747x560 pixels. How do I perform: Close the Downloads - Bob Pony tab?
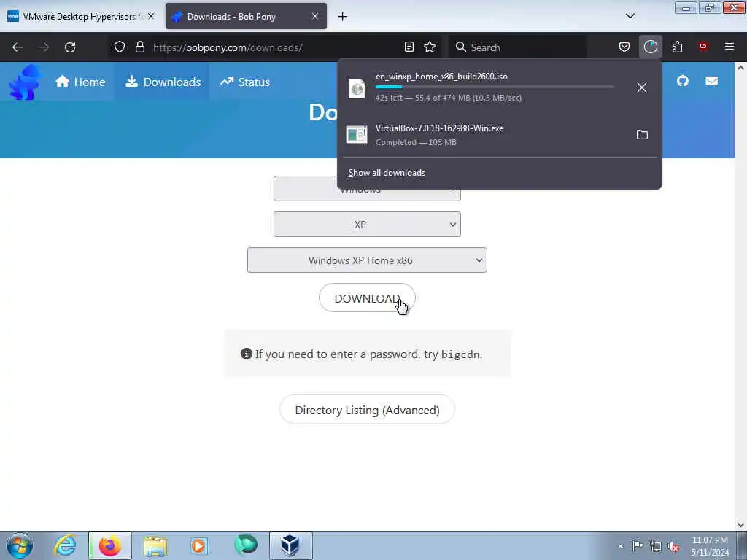tap(315, 16)
